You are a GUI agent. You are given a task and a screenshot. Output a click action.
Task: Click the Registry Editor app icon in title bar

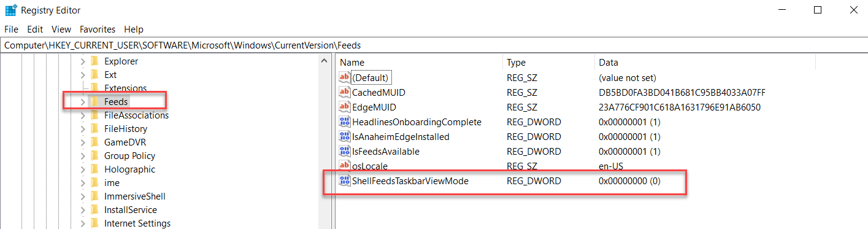pyautogui.click(x=11, y=10)
